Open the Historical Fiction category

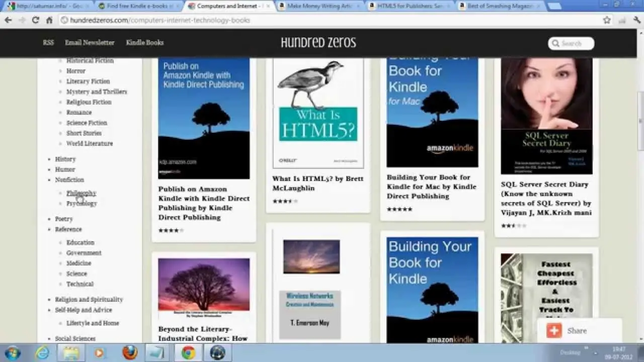tap(90, 61)
